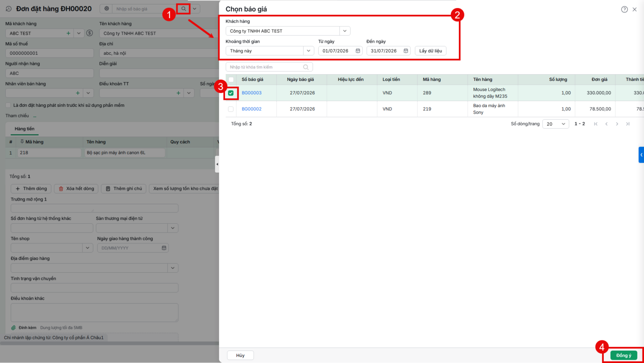Open quotation link BG00002
Screen dimensions: 644x363
click(252, 109)
